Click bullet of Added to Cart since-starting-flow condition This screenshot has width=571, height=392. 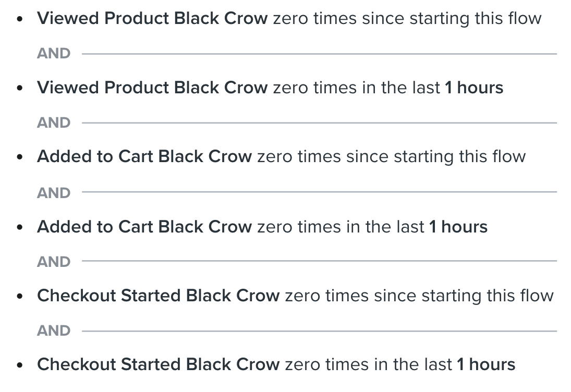point(20,157)
